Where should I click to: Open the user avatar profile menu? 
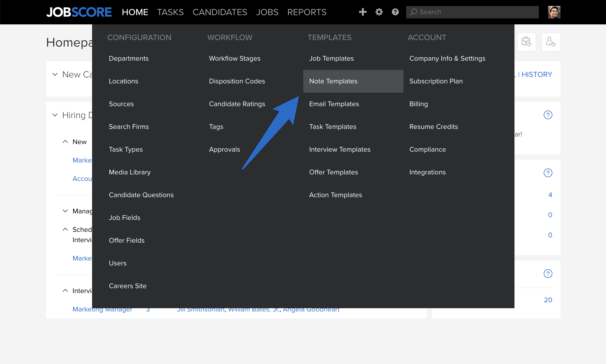554,12
